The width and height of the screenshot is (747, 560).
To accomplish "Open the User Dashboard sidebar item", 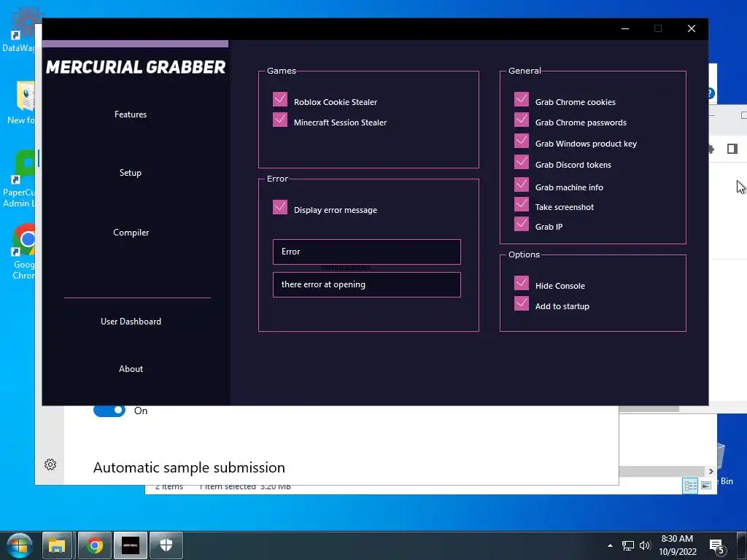I will [131, 322].
